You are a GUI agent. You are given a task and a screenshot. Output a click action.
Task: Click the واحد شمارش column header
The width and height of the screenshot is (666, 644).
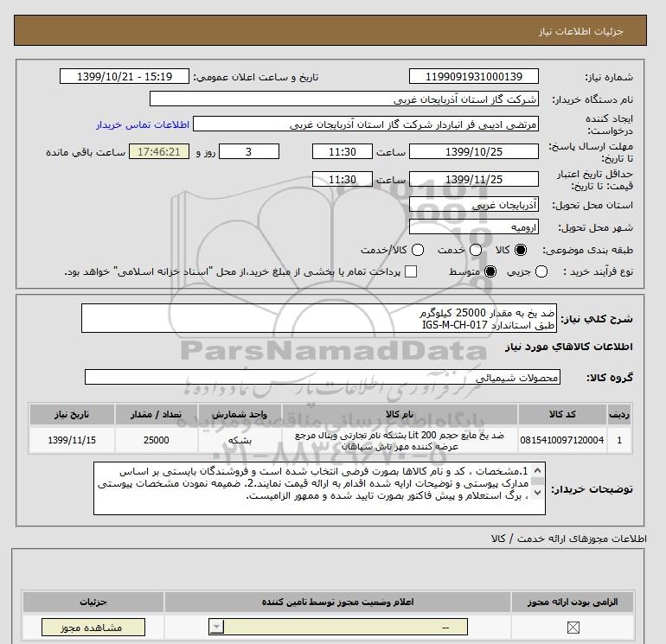pyautogui.click(x=240, y=414)
